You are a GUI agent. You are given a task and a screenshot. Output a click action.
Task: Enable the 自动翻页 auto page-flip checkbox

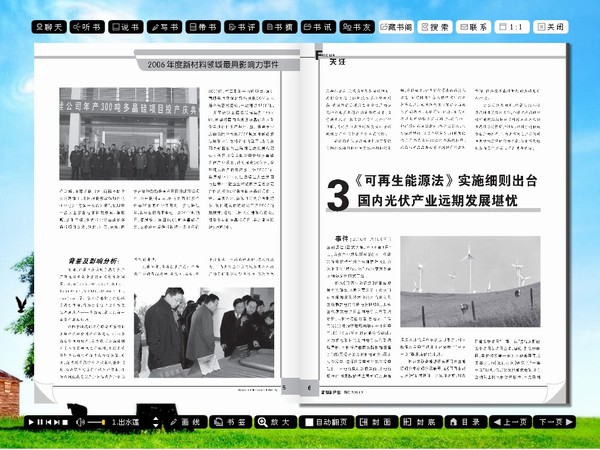tap(309, 422)
